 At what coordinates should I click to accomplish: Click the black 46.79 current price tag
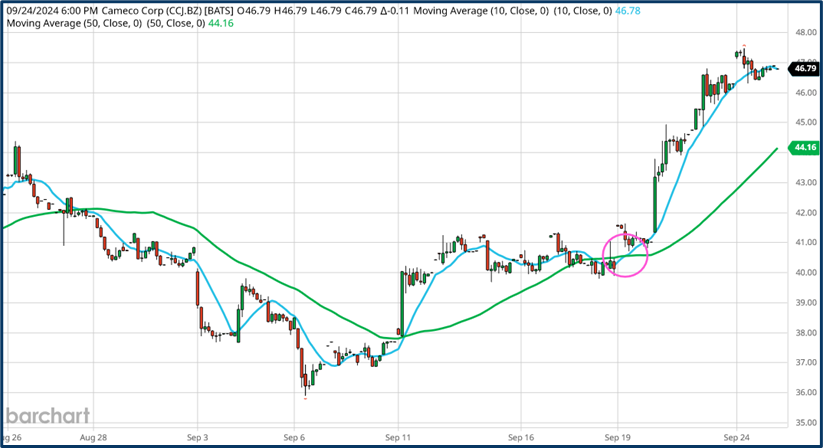[x=804, y=68]
